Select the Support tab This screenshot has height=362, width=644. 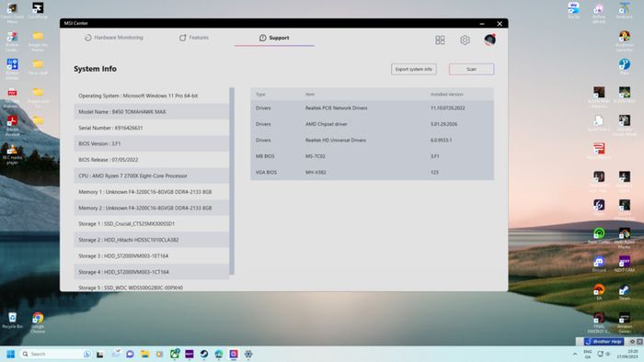274,38
